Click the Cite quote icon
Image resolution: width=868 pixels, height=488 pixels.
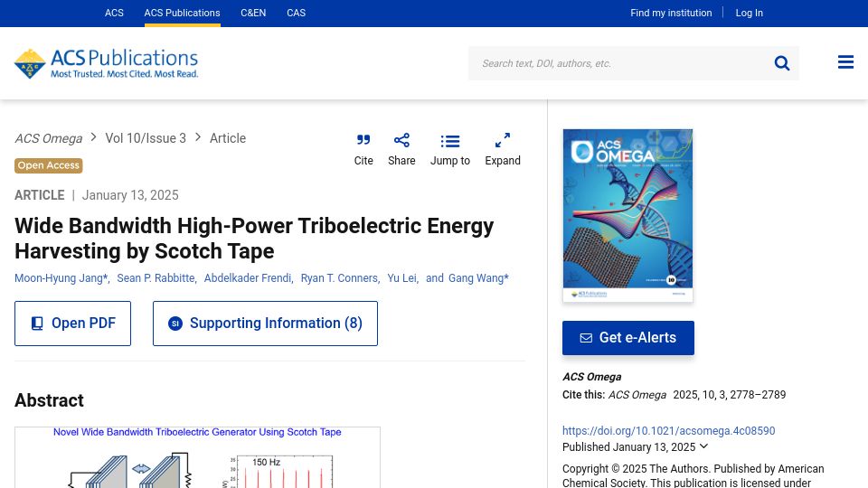point(363,140)
